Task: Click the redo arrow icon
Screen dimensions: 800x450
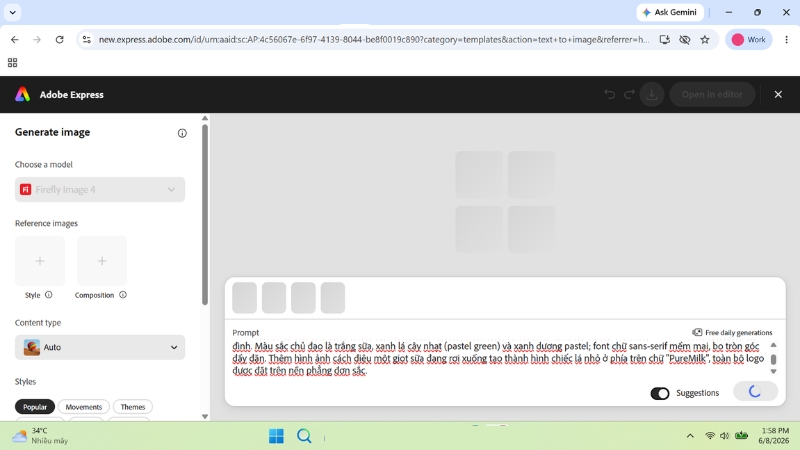Action: pos(630,94)
